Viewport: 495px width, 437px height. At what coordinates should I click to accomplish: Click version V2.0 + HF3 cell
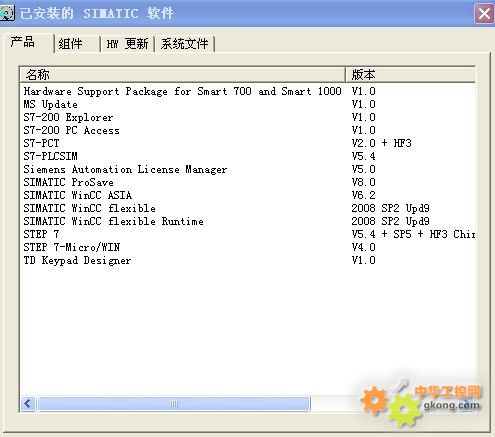pos(382,143)
